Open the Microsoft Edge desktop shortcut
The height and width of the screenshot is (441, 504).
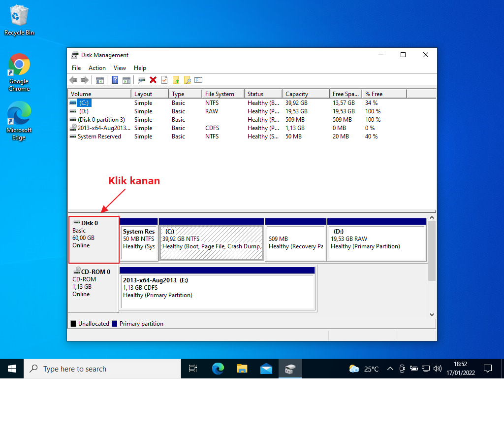point(19,121)
